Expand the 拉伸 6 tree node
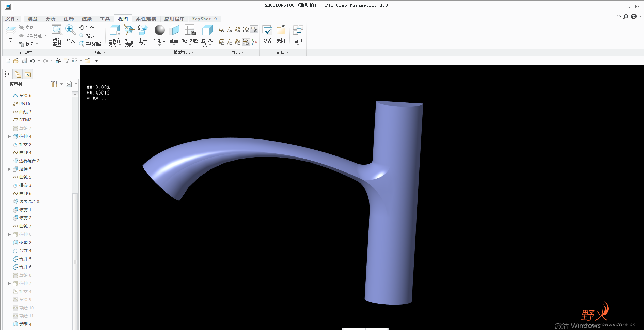 point(9,234)
